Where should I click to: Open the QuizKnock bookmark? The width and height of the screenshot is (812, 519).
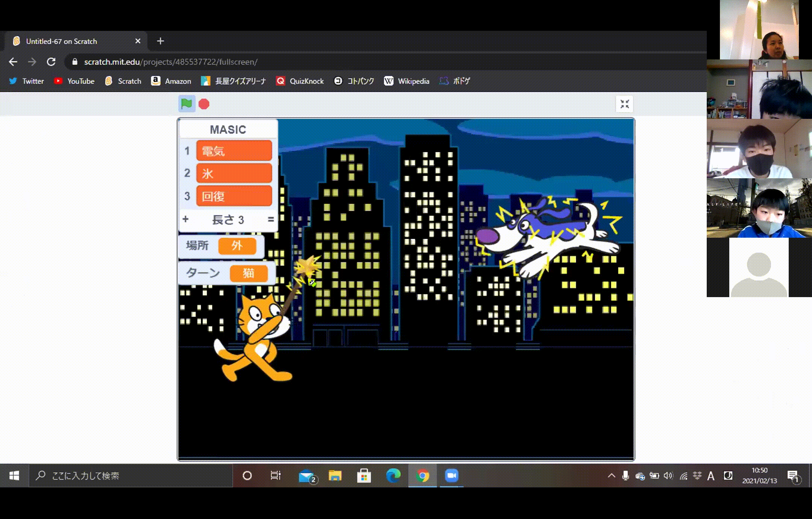pos(300,81)
